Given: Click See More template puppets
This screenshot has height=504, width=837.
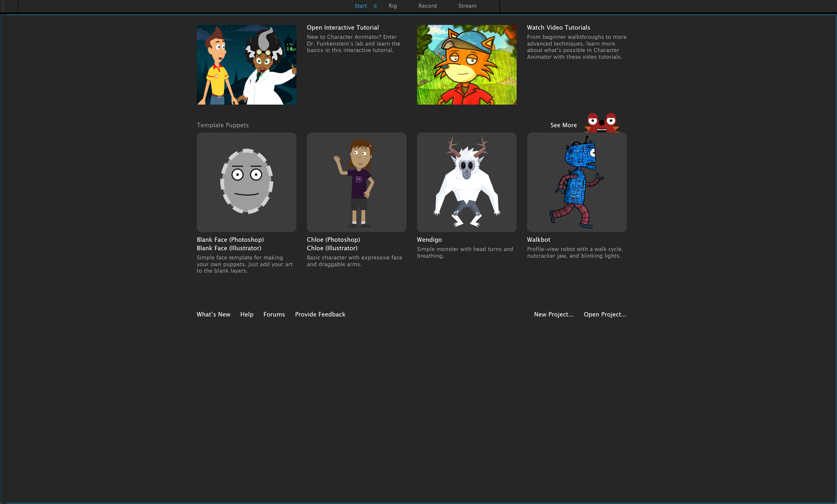Looking at the screenshot, I should [564, 125].
